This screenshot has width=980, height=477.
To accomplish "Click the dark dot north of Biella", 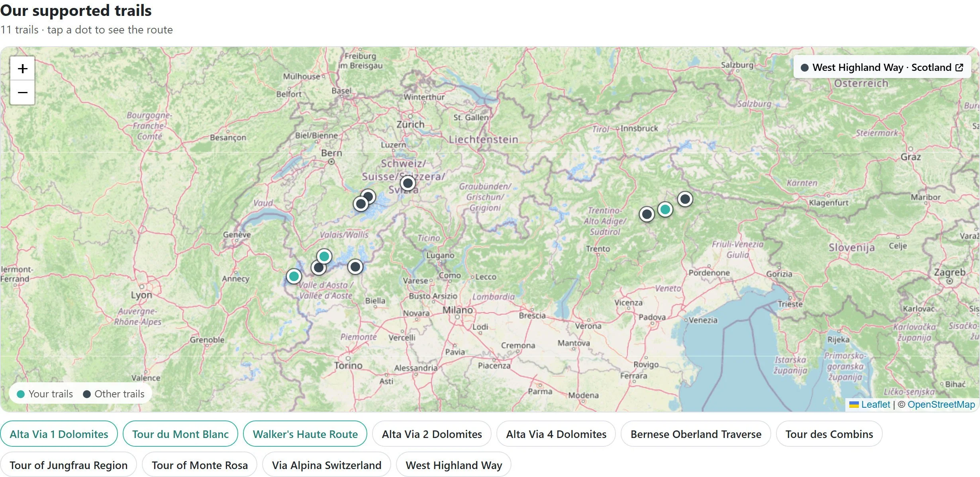I will [355, 267].
